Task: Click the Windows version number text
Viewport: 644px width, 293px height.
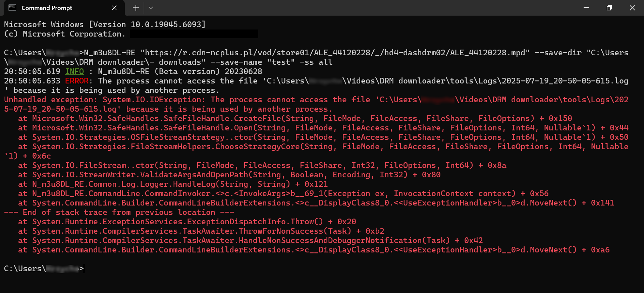Action: [x=168, y=24]
